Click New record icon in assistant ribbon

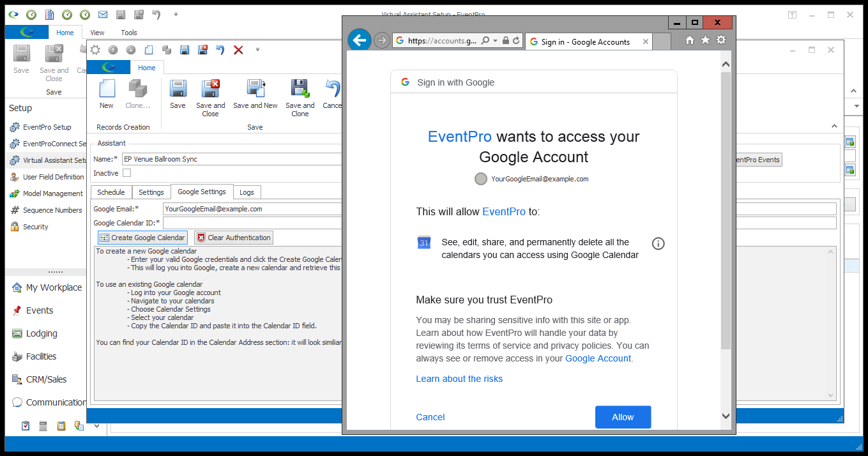click(106, 94)
